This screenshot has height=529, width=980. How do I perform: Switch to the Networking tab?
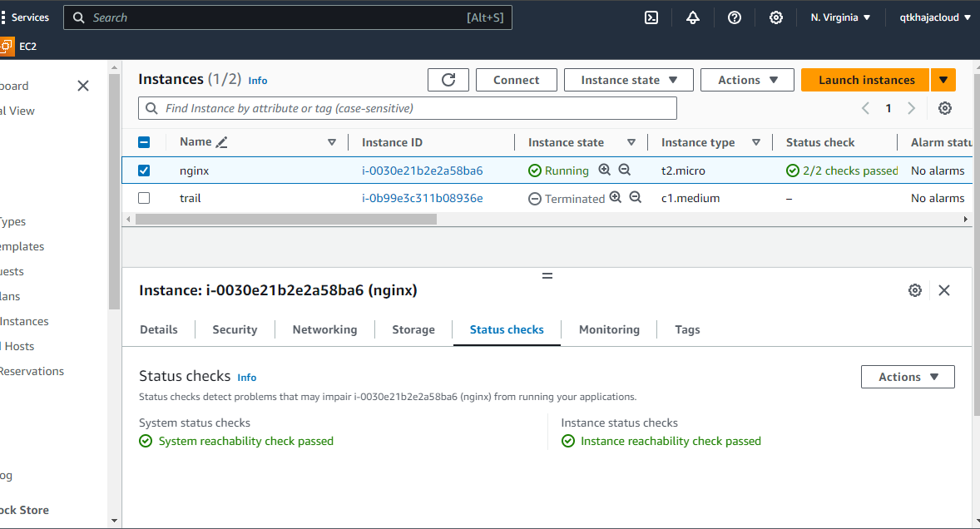pos(325,329)
